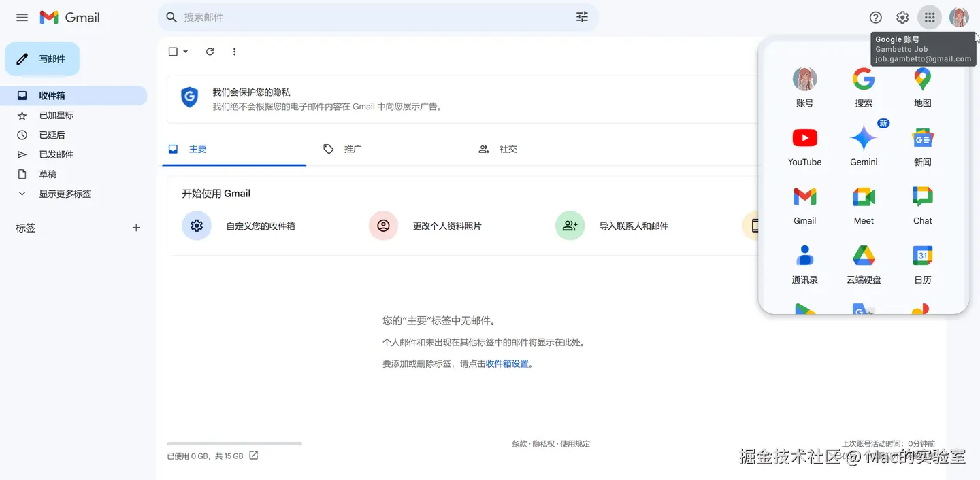This screenshot has height=480, width=980.
Task: Launch Meet from apps panel
Action: (864, 206)
